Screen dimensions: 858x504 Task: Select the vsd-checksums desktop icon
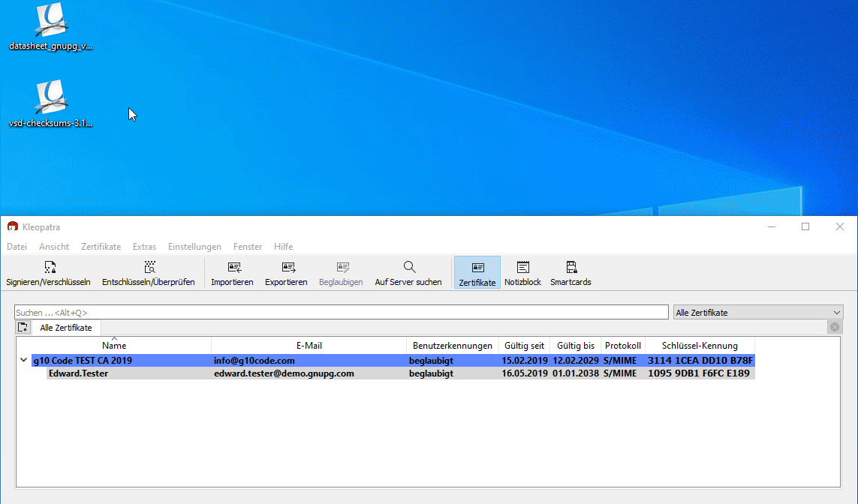(x=51, y=103)
